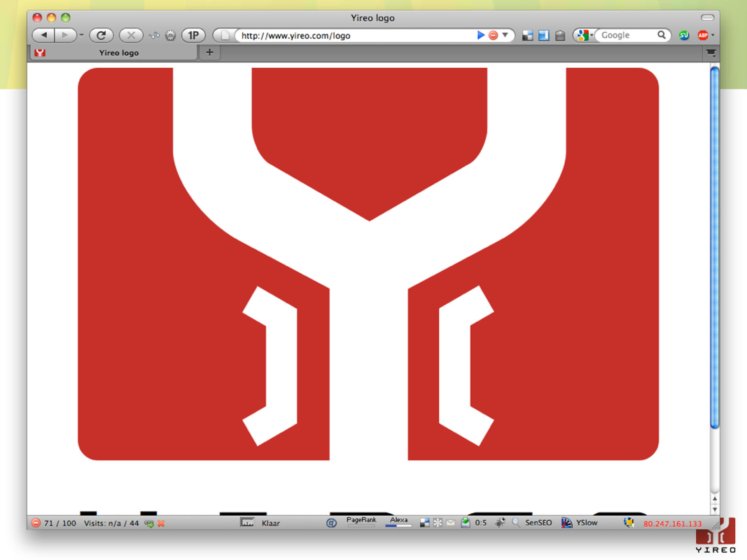Click the gear icon in the toolbar
The image size is (747, 560).
click(x=170, y=35)
